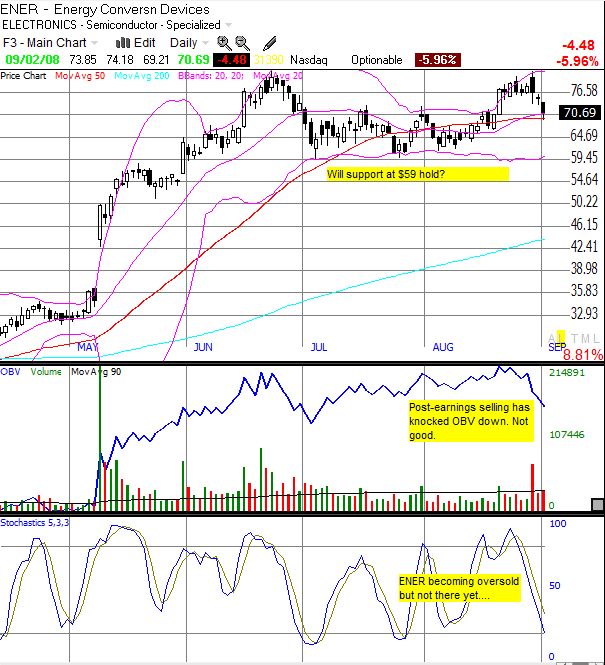Click the zoom out magnifier icon

click(243, 43)
